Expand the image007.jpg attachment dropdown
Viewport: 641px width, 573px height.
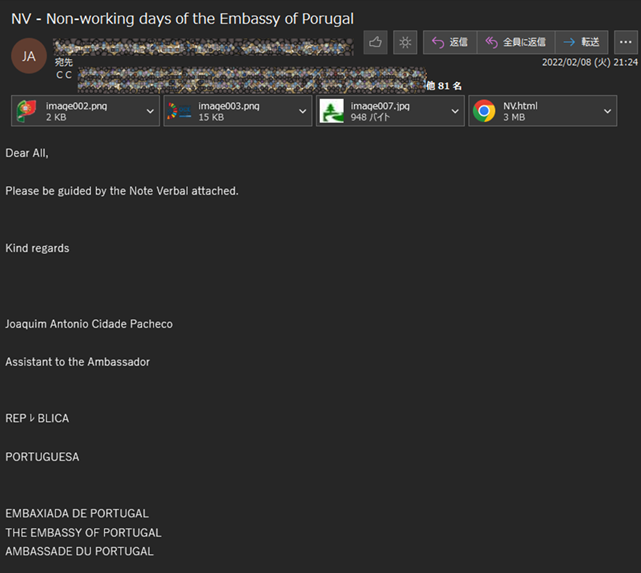[x=454, y=111]
